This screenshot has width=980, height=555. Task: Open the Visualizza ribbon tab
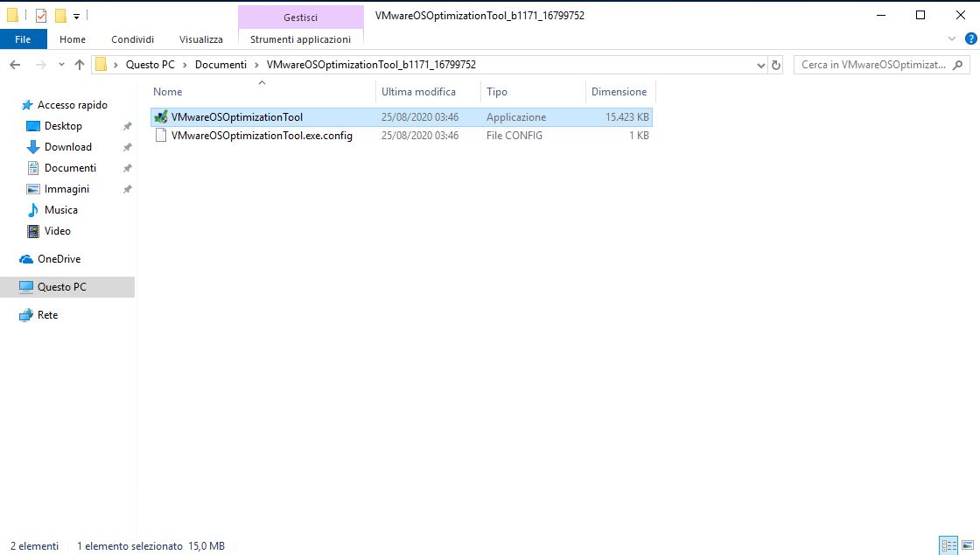pos(201,39)
